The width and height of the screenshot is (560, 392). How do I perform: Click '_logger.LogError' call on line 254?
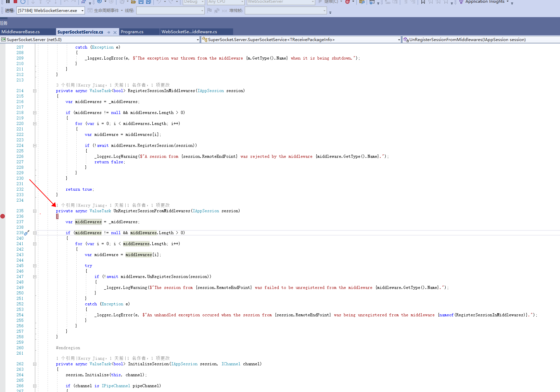114,315
